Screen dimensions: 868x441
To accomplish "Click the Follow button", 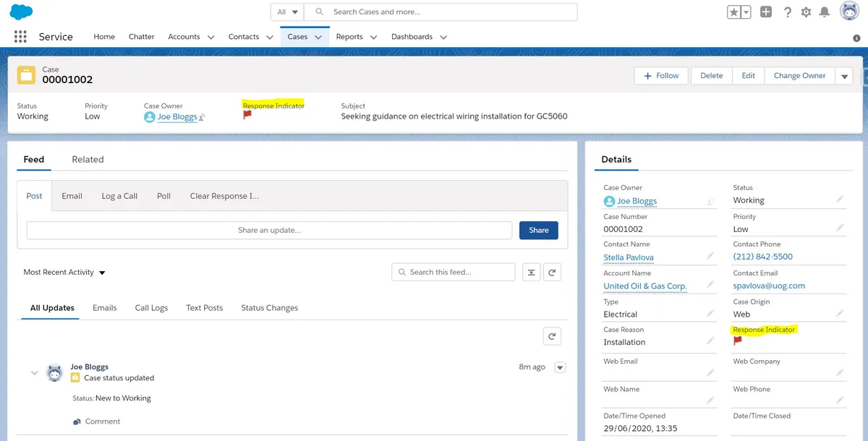I will (661, 76).
